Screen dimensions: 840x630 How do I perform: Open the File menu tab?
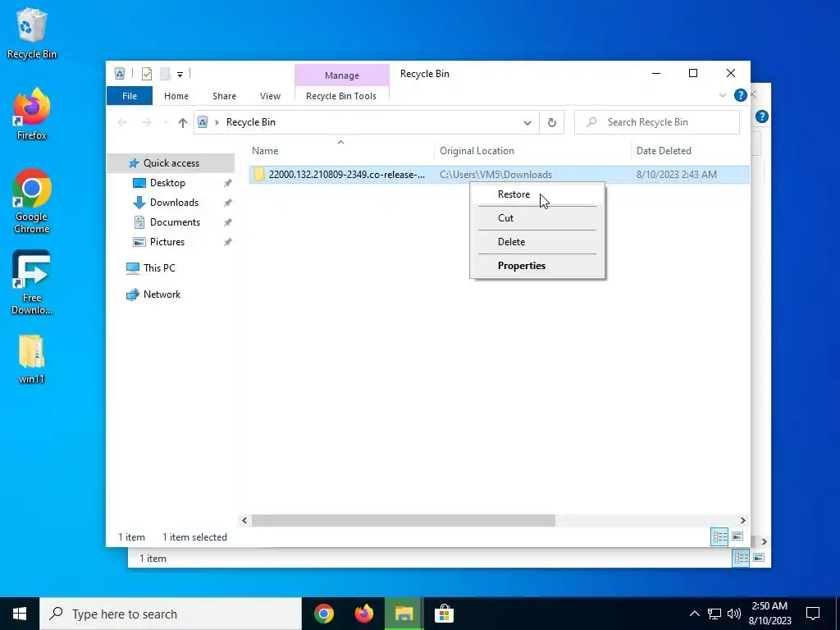pos(130,96)
